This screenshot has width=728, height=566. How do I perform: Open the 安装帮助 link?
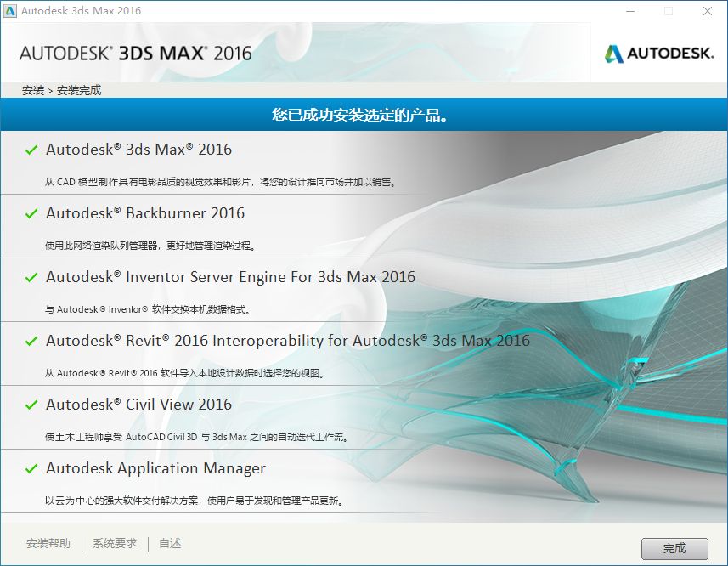[48, 543]
